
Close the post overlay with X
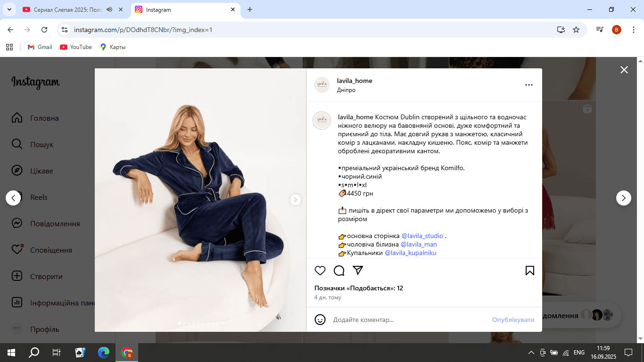click(624, 70)
